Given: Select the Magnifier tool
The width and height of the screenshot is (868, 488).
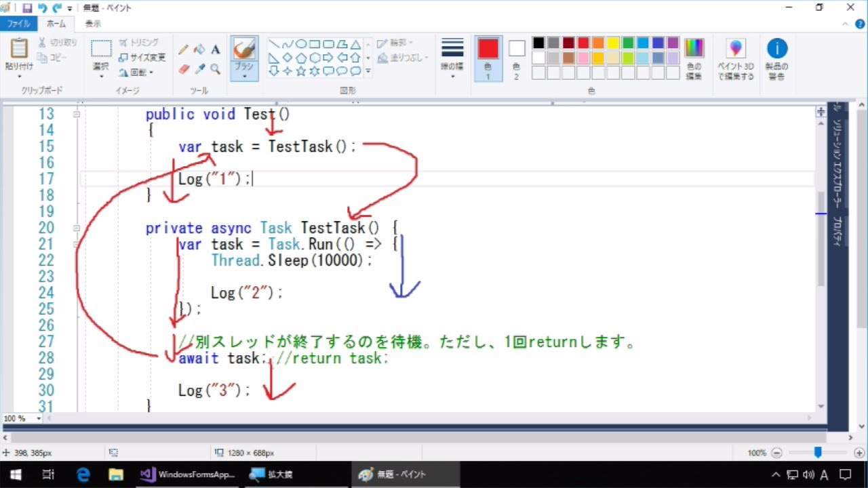Looking at the screenshot, I should pos(216,69).
